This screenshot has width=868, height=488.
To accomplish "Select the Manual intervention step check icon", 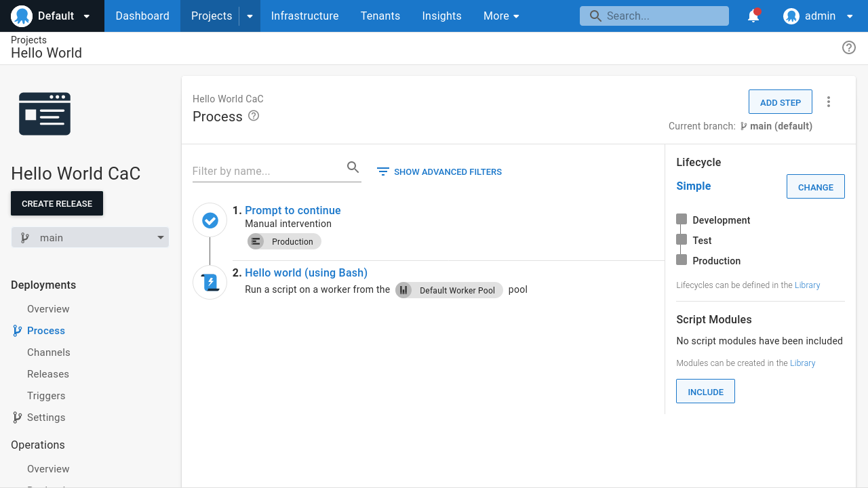I will coord(210,220).
